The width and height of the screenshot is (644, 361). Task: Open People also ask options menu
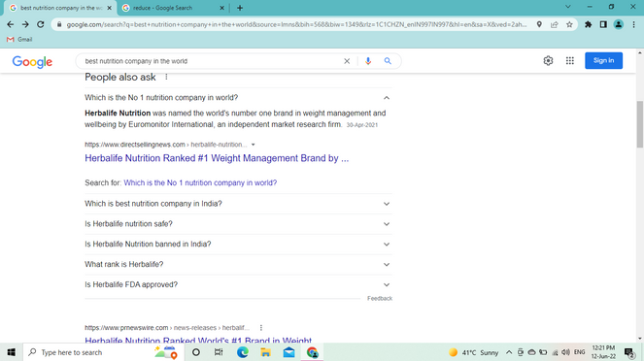coord(166,77)
